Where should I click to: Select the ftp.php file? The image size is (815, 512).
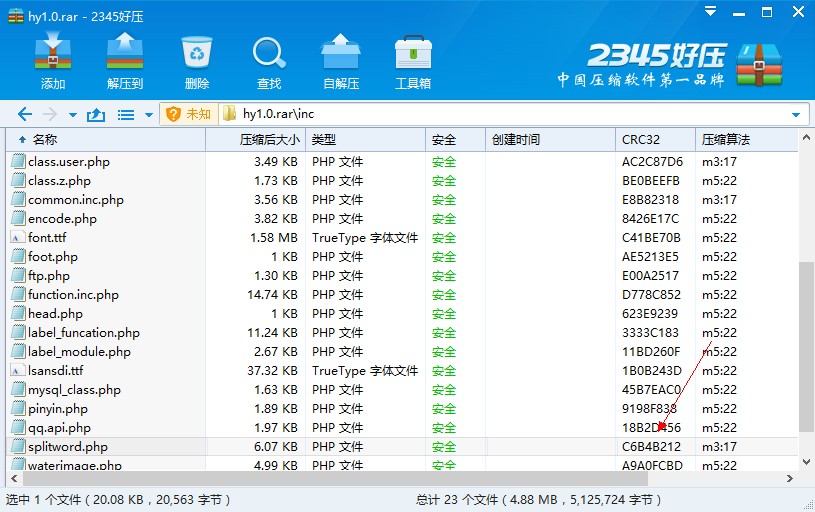coord(49,275)
